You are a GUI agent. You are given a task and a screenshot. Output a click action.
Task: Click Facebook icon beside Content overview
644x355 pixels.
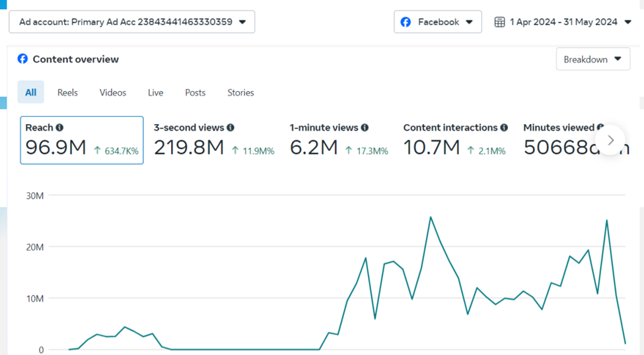(22, 59)
